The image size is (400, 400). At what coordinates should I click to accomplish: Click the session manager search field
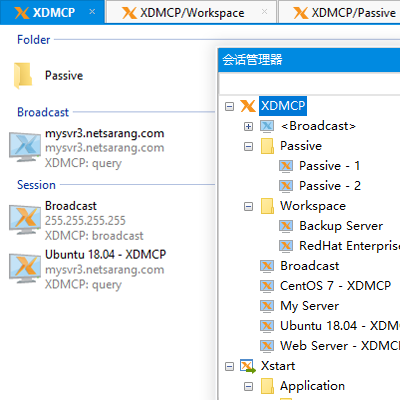pos(310,83)
